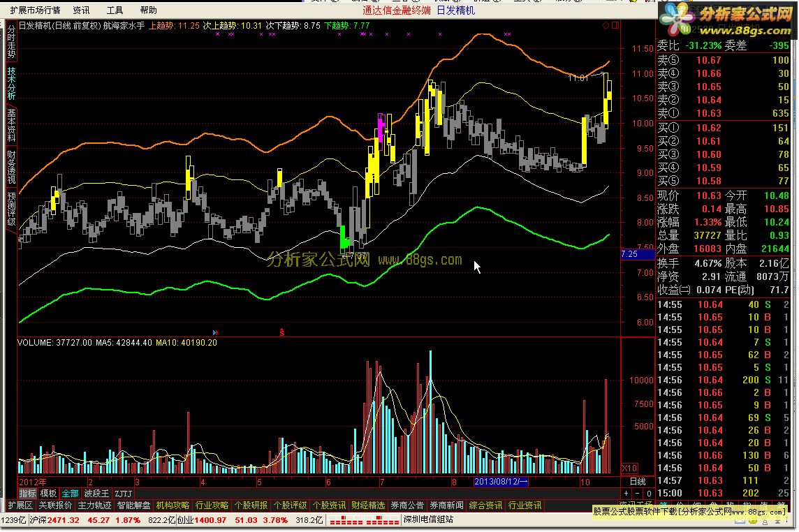Click the 创业 index value 1400.97
The width and height of the screenshot is (799, 532).
(x=210, y=520)
